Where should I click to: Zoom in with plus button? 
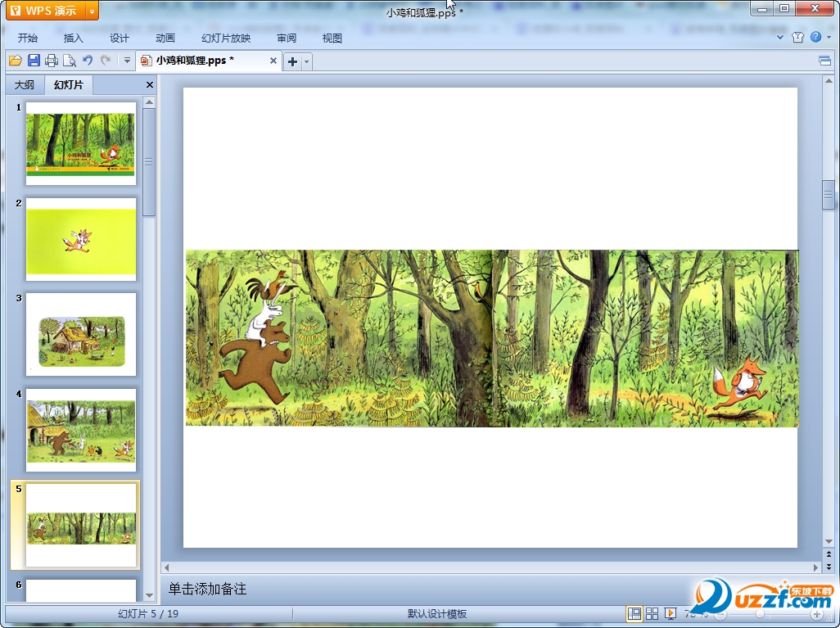pos(816,614)
